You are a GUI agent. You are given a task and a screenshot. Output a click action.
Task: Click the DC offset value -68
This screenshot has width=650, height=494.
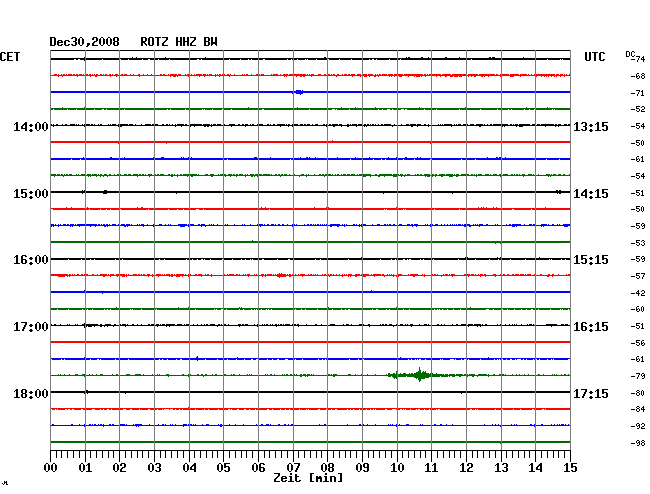tap(638, 76)
